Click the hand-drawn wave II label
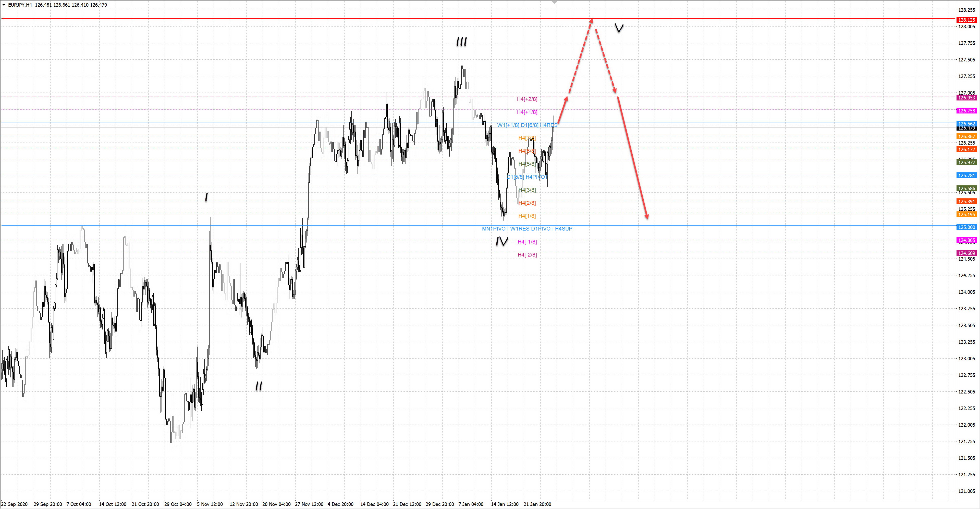The width and height of the screenshot is (980, 509). (x=259, y=386)
